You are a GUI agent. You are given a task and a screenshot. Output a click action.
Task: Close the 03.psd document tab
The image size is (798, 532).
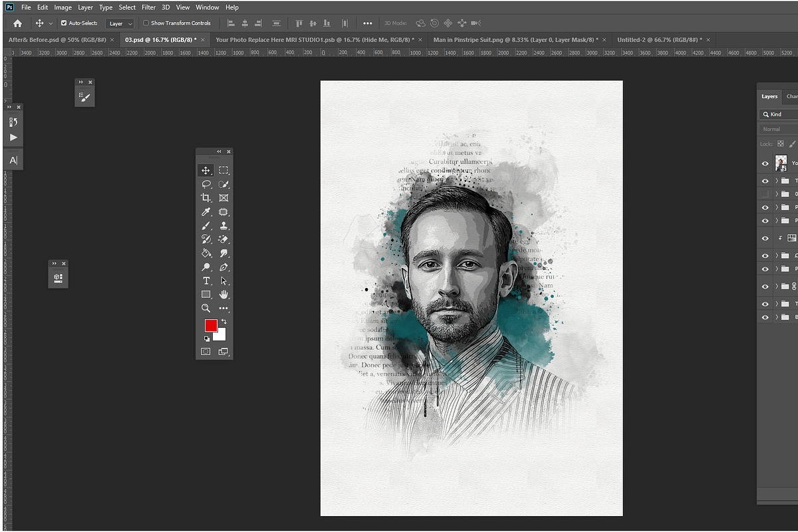click(203, 40)
